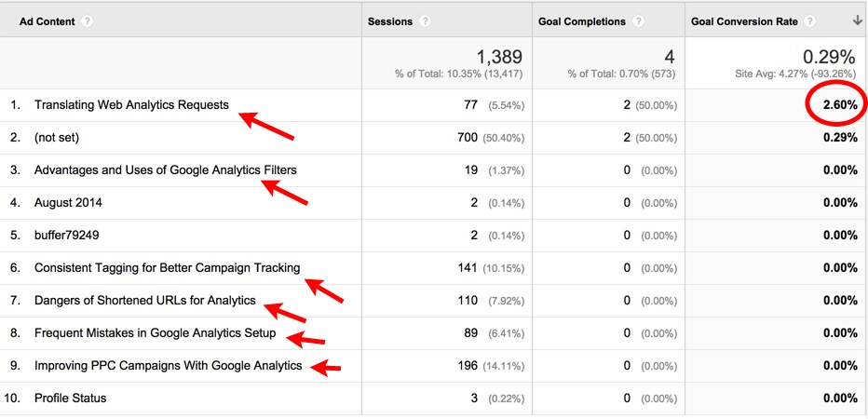Open Translating Web Analytics Requests row
The image size is (868, 419).
(x=131, y=105)
